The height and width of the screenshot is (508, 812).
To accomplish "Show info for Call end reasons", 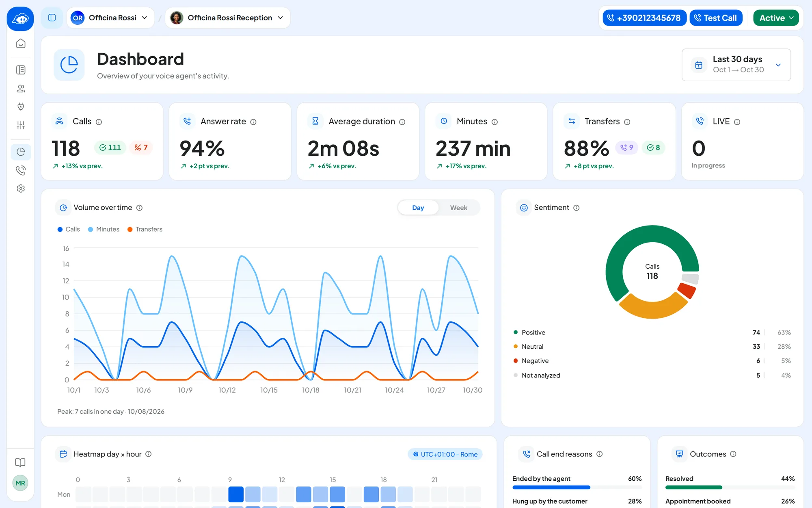I will (x=600, y=454).
